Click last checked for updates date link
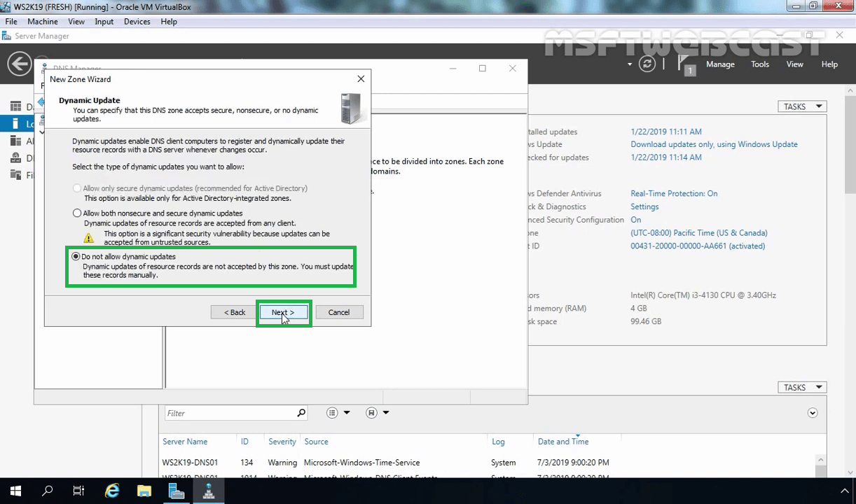 [666, 157]
